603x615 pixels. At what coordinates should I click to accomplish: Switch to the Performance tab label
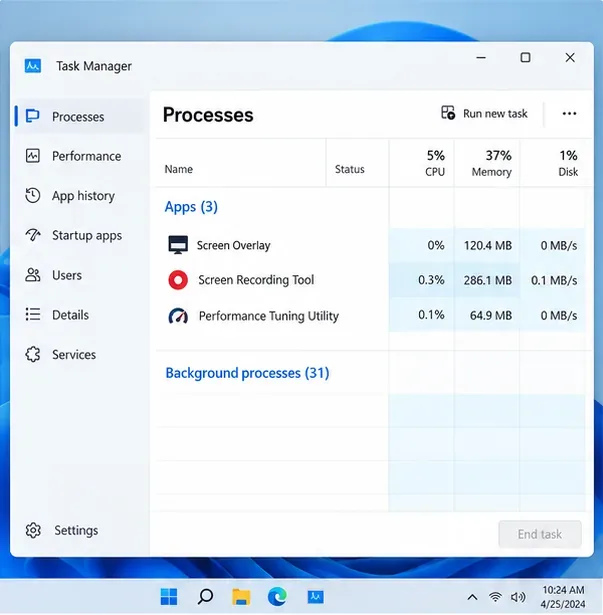[x=87, y=156]
